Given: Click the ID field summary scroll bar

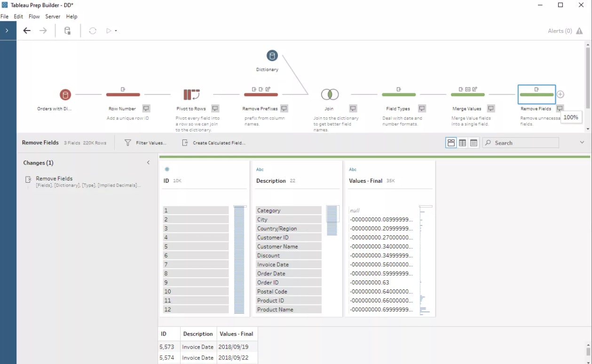Looking at the screenshot, I should click(x=239, y=260).
